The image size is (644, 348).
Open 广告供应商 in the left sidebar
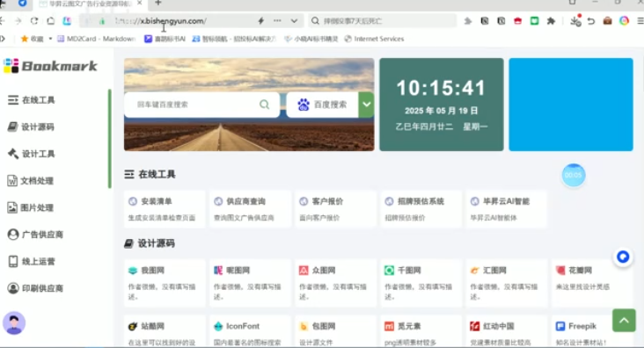(x=35, y=235)
